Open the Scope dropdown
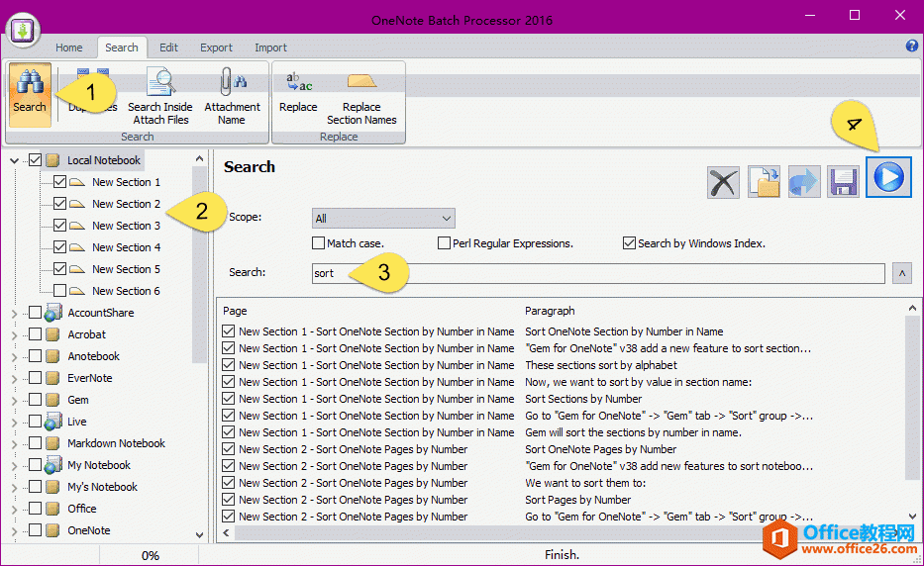Image resolution: width=924 pixels, height=566 pixels. coord(383,219)
